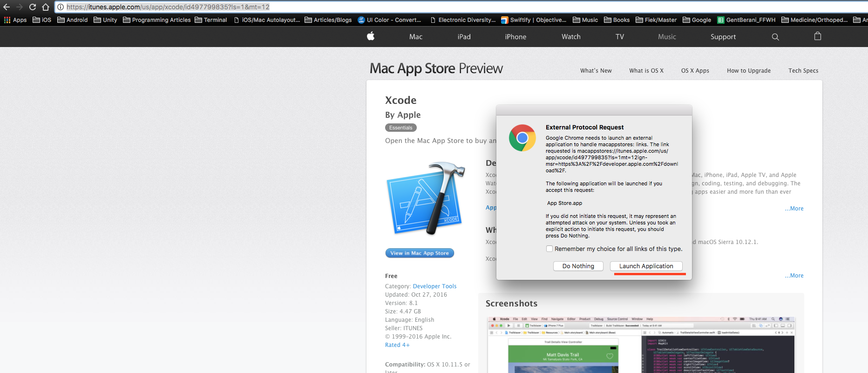Expand the Google bookmarks folder
Screen dimensions: 868x373
pos(697,20)
